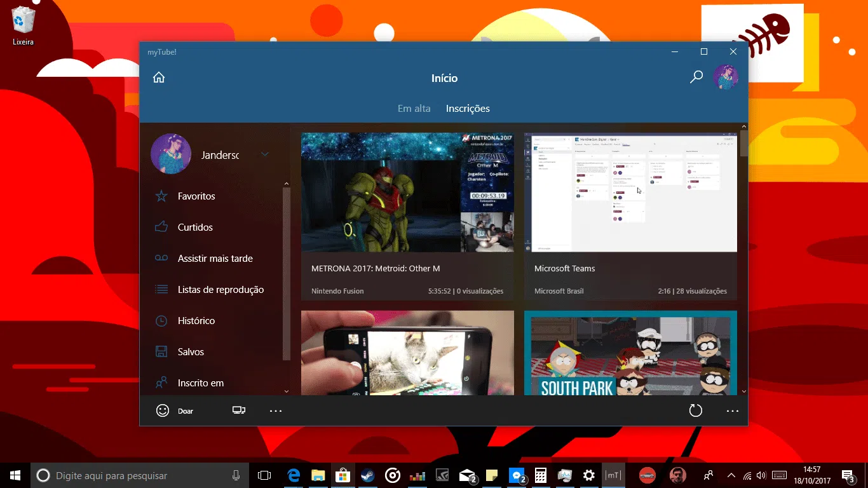Open the Lixeira recycle bin on desktop
Image resolution: width=868 pixels, height=488 pixels.
click(x=23, y=26)
